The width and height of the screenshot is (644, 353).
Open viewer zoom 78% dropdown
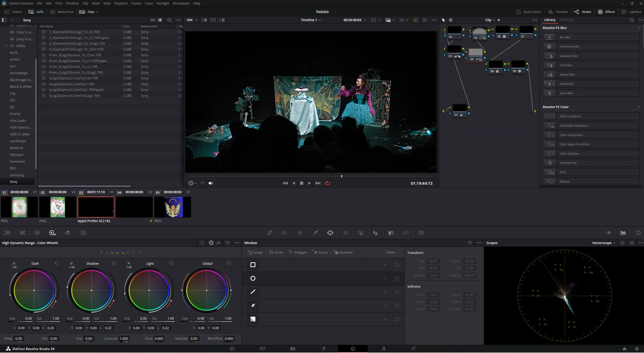(192, 20)
